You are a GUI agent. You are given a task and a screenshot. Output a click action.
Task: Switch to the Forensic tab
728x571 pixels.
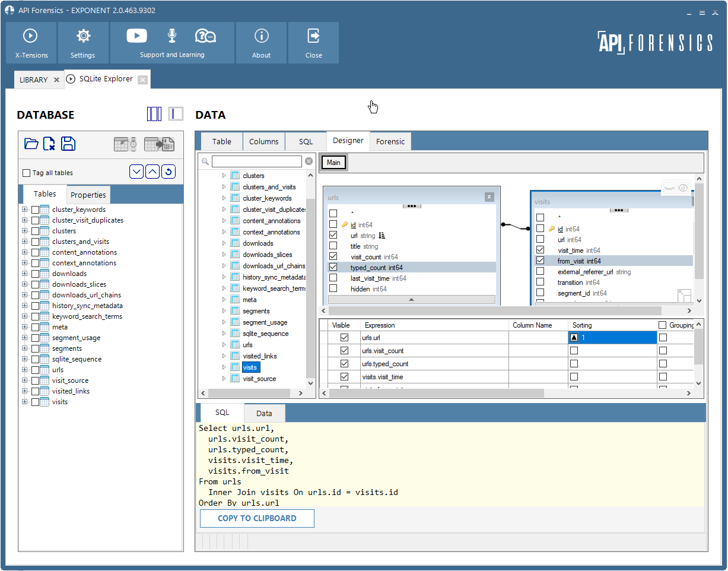coord(390,141)
